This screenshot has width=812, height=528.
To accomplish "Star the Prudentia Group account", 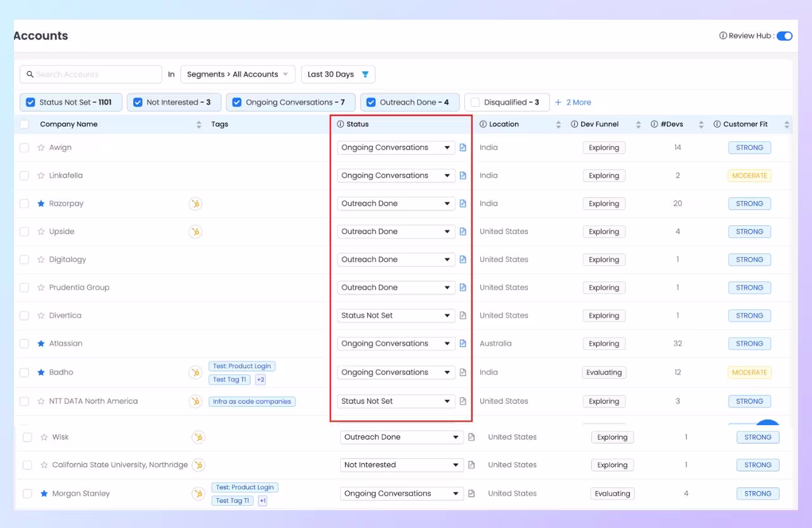I will [41, 287].
